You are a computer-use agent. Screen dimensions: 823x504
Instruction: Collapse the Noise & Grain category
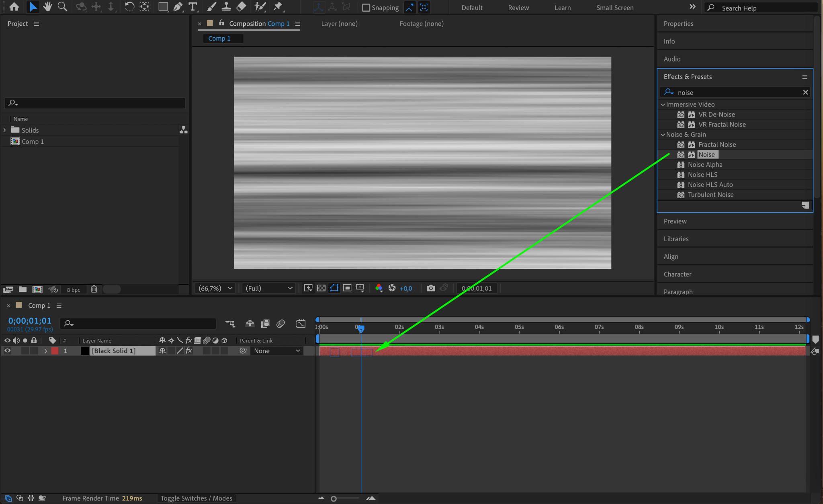coord(663,135)
